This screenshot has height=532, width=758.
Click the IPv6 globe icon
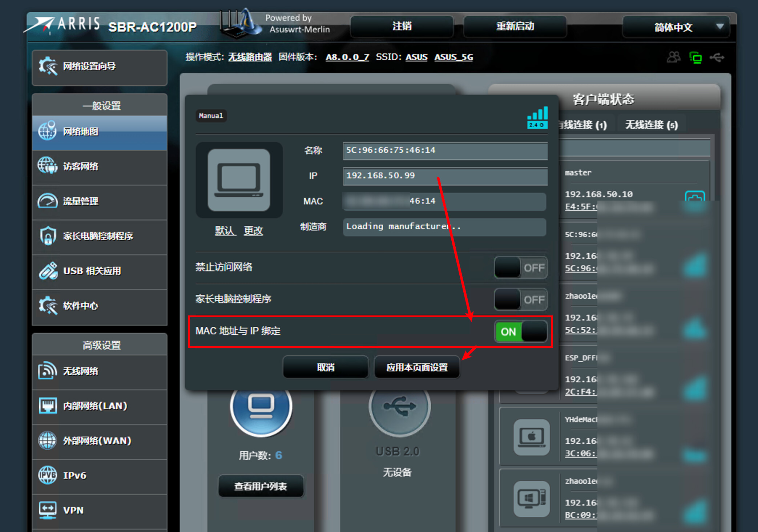(48, 475)
